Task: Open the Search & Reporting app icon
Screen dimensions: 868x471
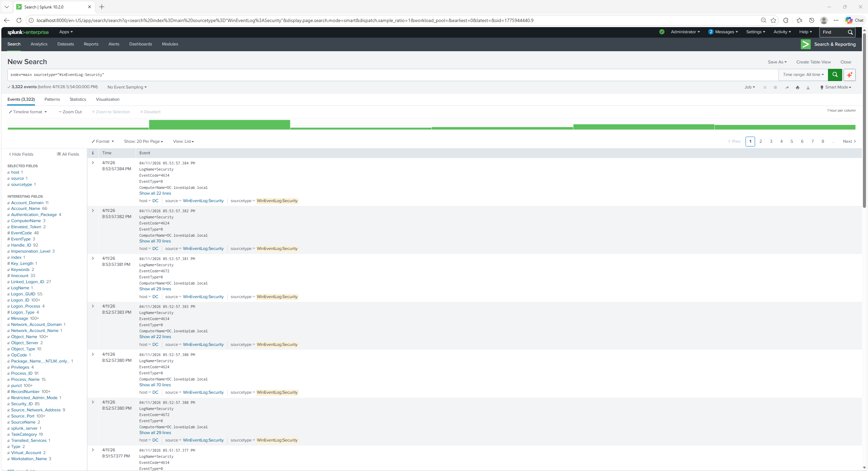Action: (x=806, y=44)
